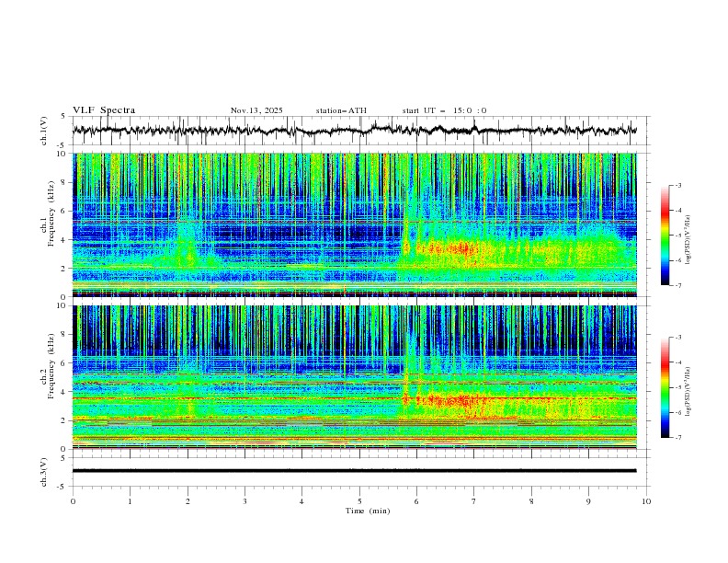Click the "Time (min)" axis title
Viewport: 728px width, 563px height.
(368, 511)
